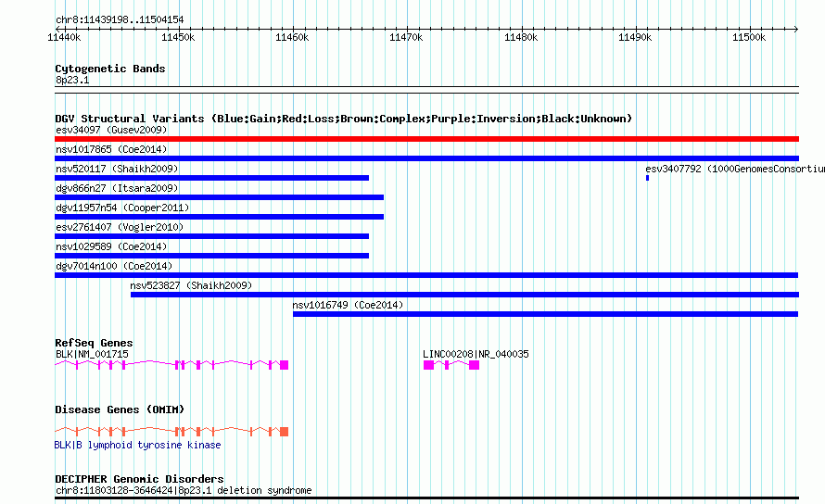Click the LINC00208|NR_040035 gene label

(x=476, y=355)
